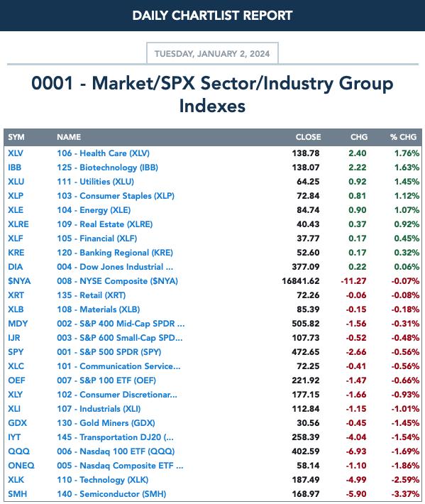Click the SPY symbol link
Screen dimensions: 425x504
tap(16, 352)
